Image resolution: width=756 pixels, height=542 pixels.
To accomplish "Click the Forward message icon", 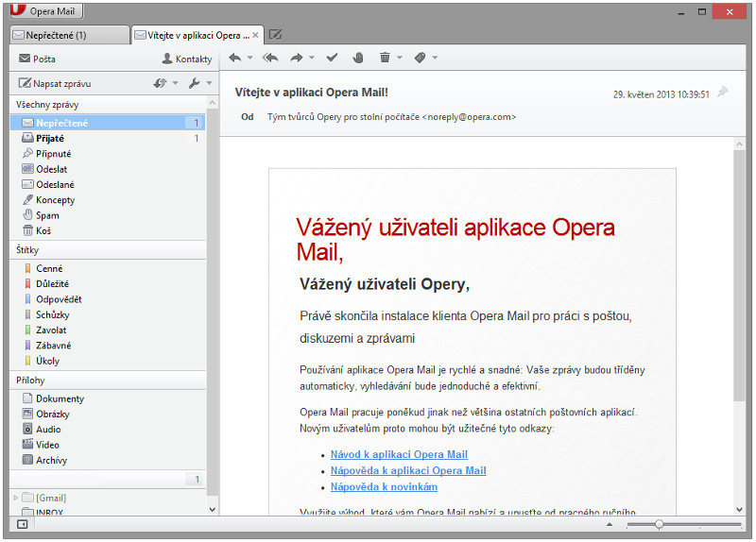I will point(297,58).
